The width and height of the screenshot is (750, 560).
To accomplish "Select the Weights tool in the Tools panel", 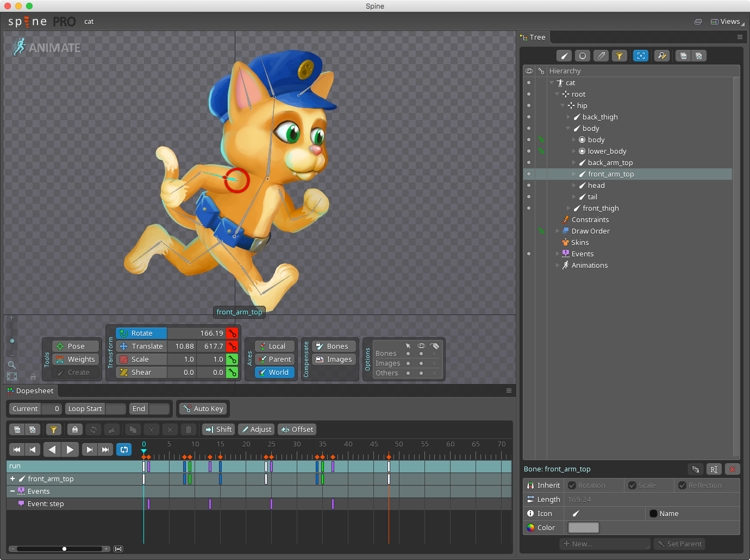I will point(76,359).
